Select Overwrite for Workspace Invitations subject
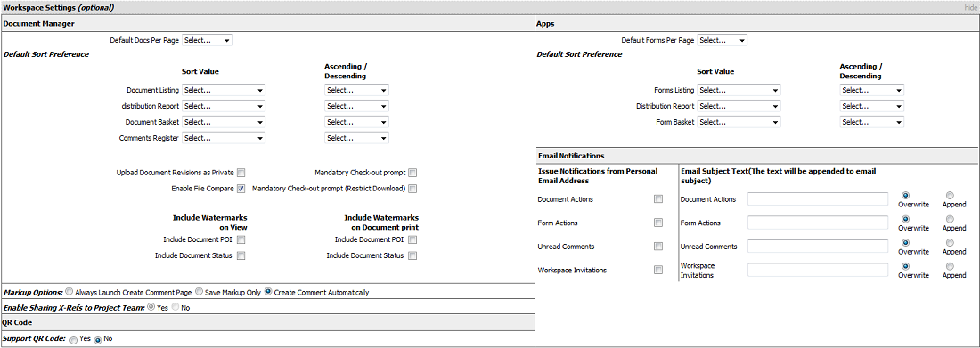The width and height of the screenshot is (980, 348). point(905,266)
